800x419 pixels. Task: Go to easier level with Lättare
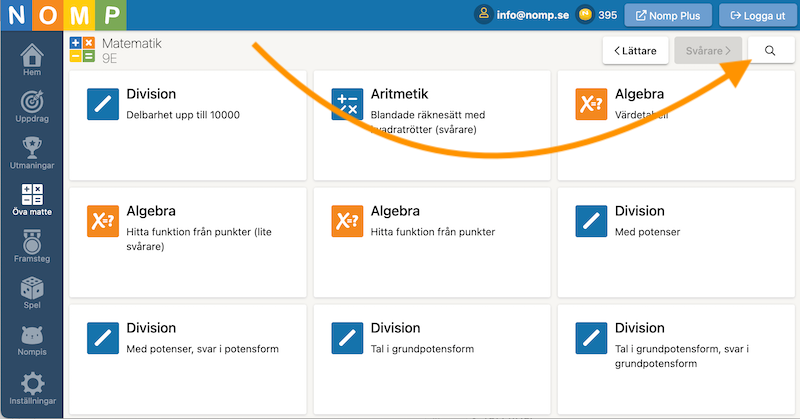pos(635,51)
